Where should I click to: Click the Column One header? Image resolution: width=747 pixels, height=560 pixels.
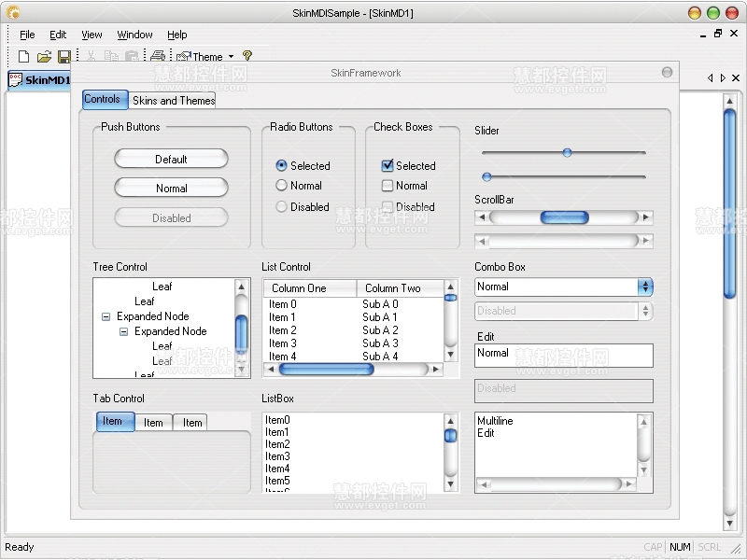310,288
